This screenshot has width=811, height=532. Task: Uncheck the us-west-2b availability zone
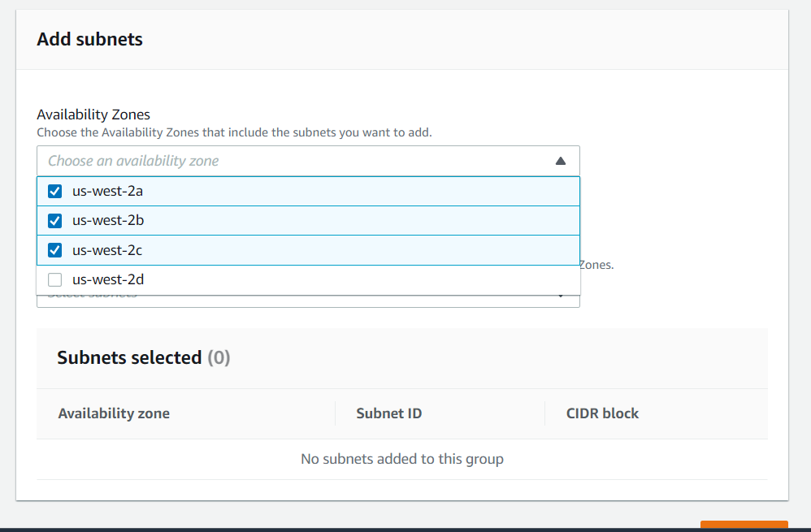click(54, 220)
